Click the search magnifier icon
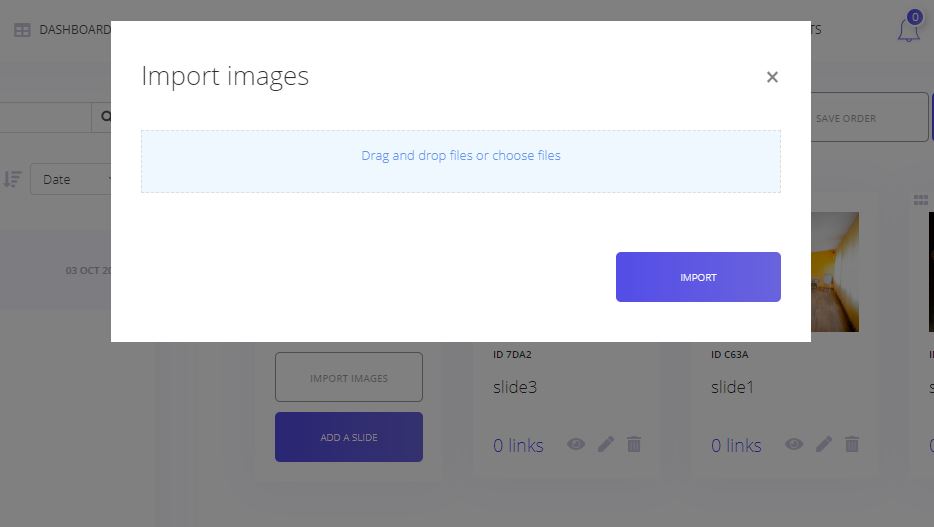934x527 pixels. pos(104,117)
